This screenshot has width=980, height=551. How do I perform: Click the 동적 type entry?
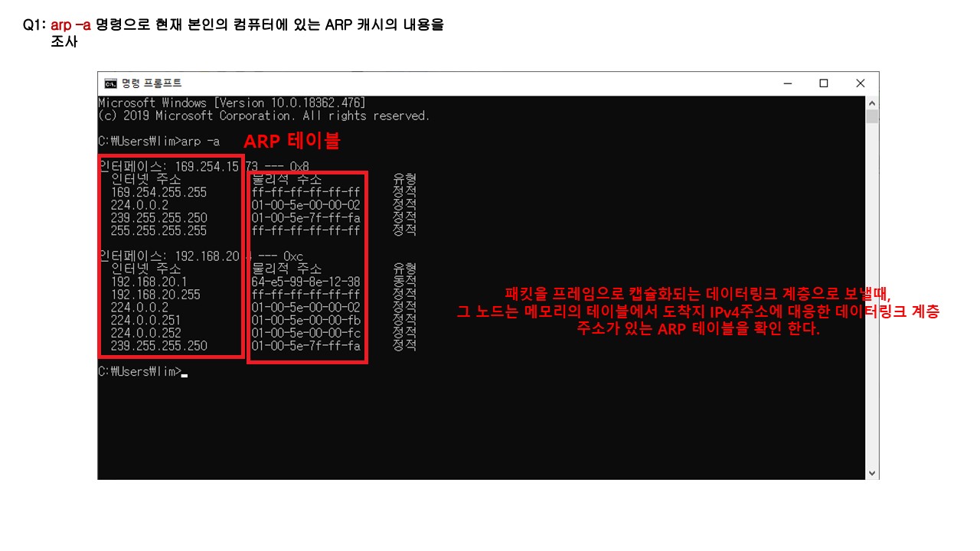[404, 282]
